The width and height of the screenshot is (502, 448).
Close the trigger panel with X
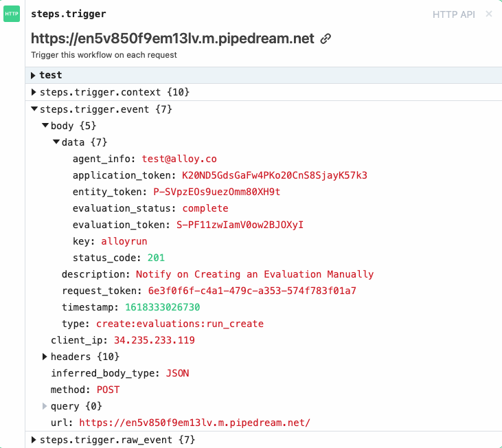point(488,14)
